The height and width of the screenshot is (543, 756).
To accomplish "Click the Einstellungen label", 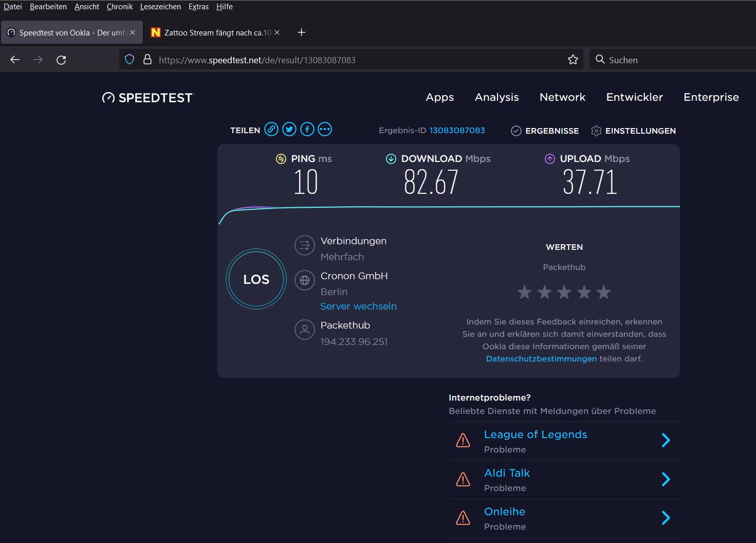I will (x=640, y=131).
